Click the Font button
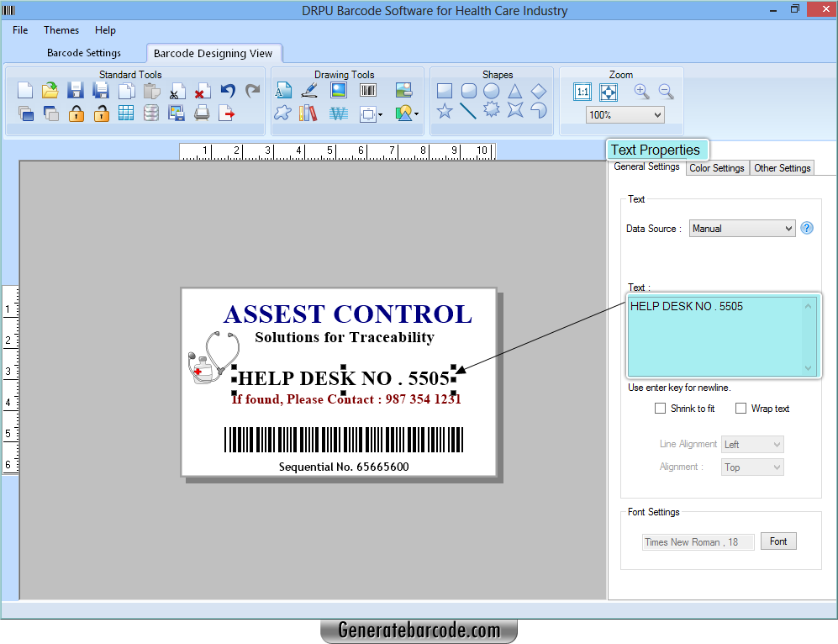Image resolution: width=838 pixels, height=644 pixels. tap(778, 541)
